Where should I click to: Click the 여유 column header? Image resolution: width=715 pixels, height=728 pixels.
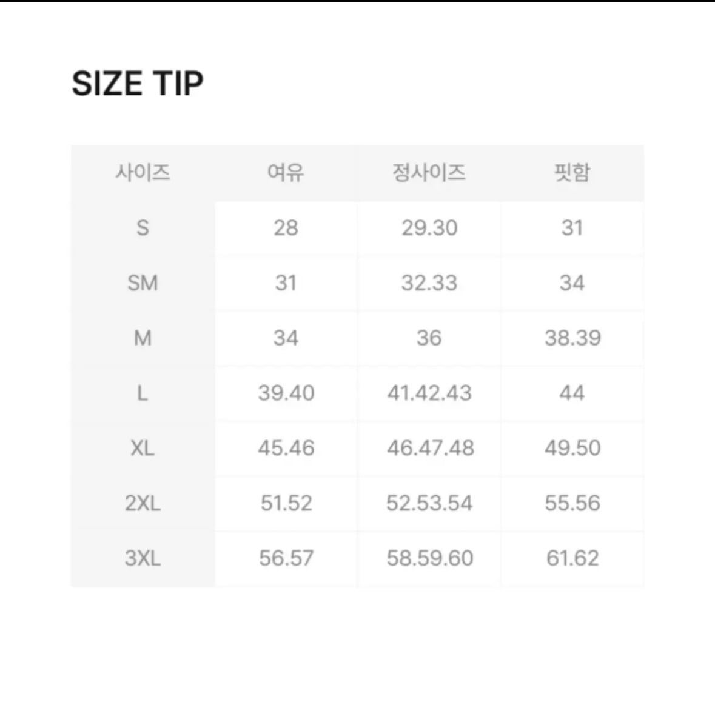pos(286,173)
